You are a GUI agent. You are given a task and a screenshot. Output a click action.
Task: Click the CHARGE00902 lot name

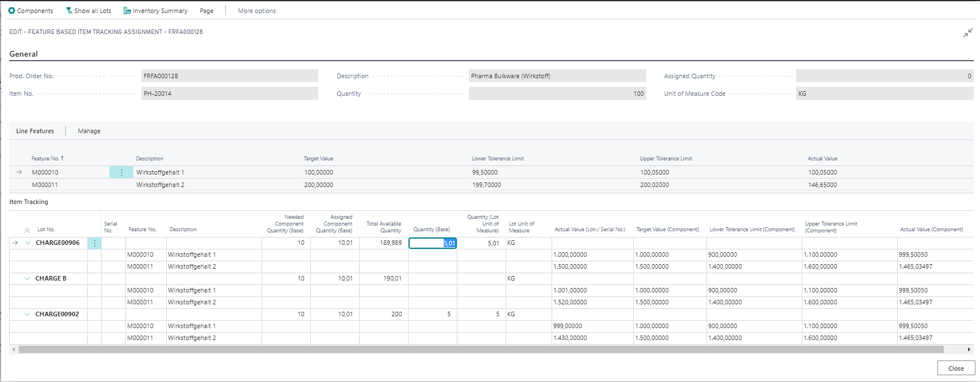(x=57, y=314)
